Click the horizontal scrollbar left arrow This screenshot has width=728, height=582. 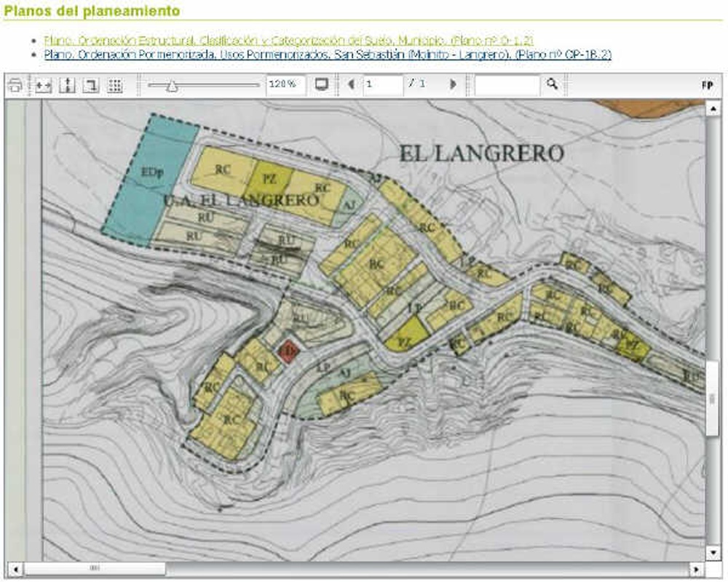[13, 568]
